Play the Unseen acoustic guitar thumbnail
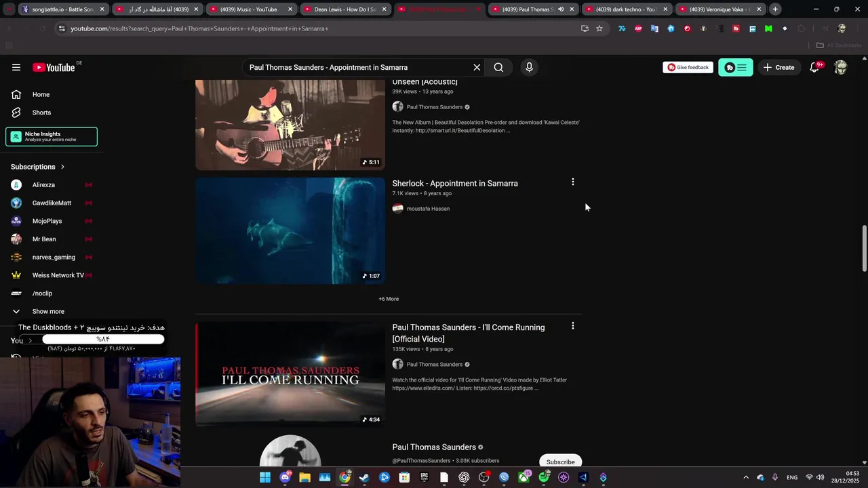The image size is (868, 488). [290, 125]
